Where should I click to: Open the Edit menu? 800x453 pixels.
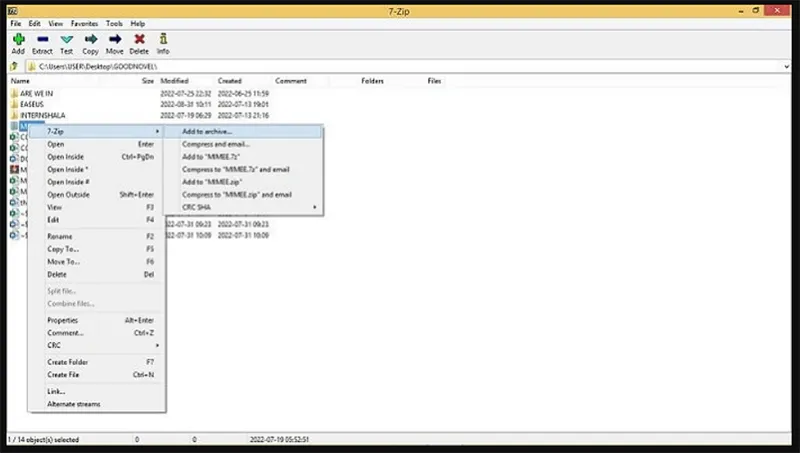tap(34, 23)
